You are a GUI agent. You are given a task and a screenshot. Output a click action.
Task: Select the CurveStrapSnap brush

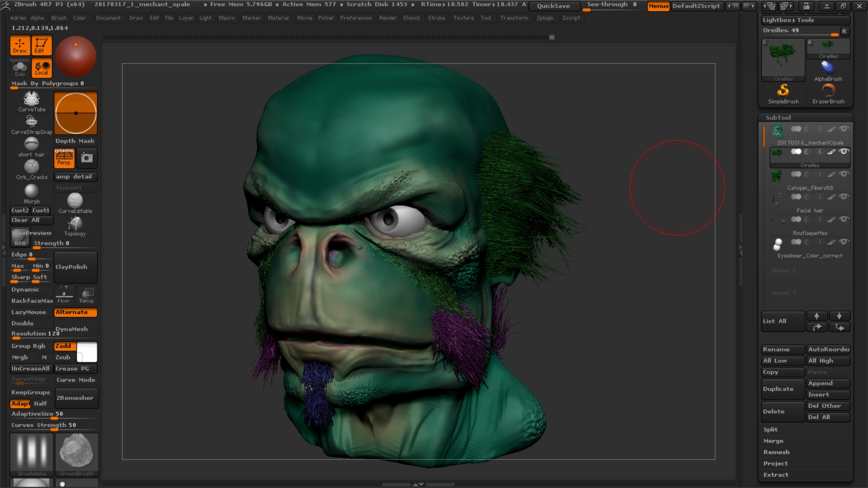32,125
